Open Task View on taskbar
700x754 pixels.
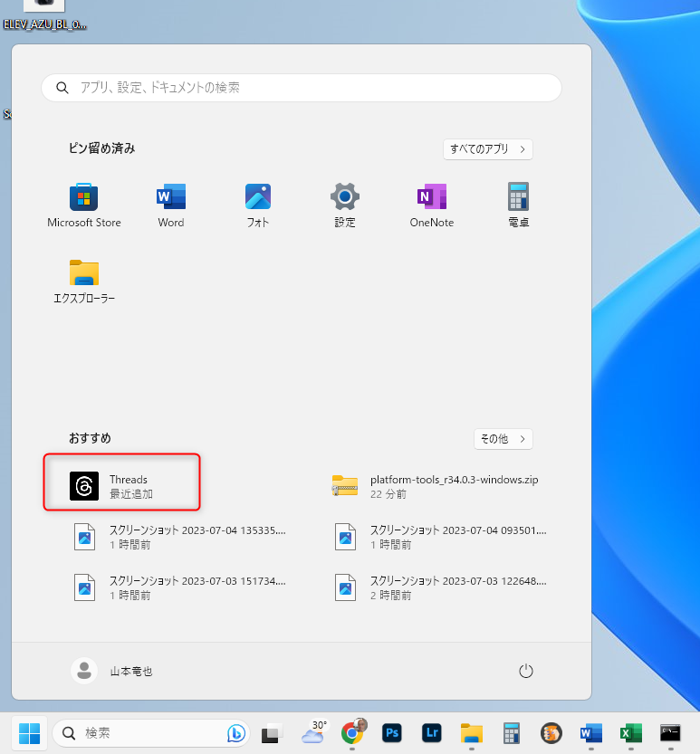[x=273, y=733]
